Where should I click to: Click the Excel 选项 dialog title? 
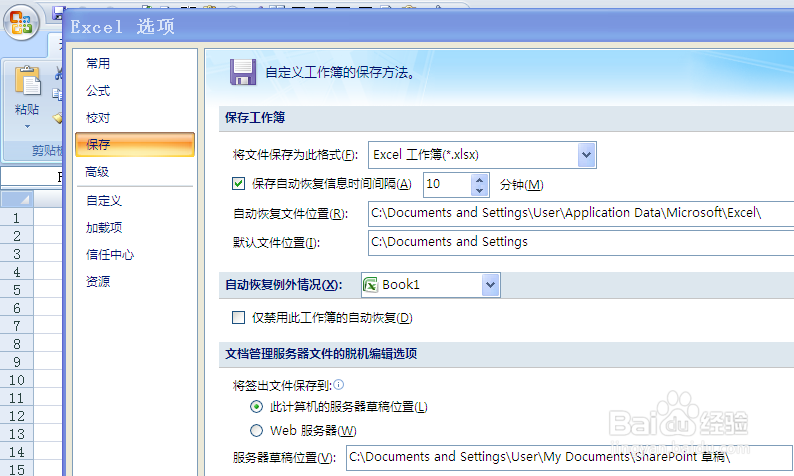(123, 26)
